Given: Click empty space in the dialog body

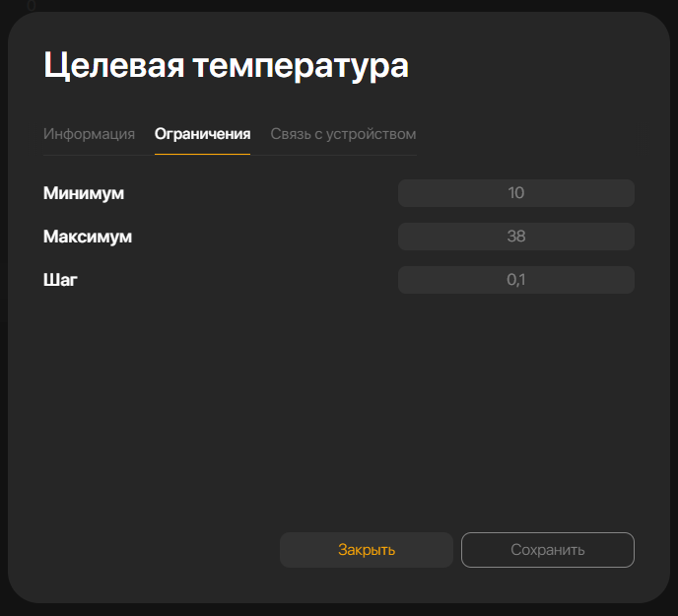Looking at the screenshot, I should pyautogui.click(x=335, y=414).
